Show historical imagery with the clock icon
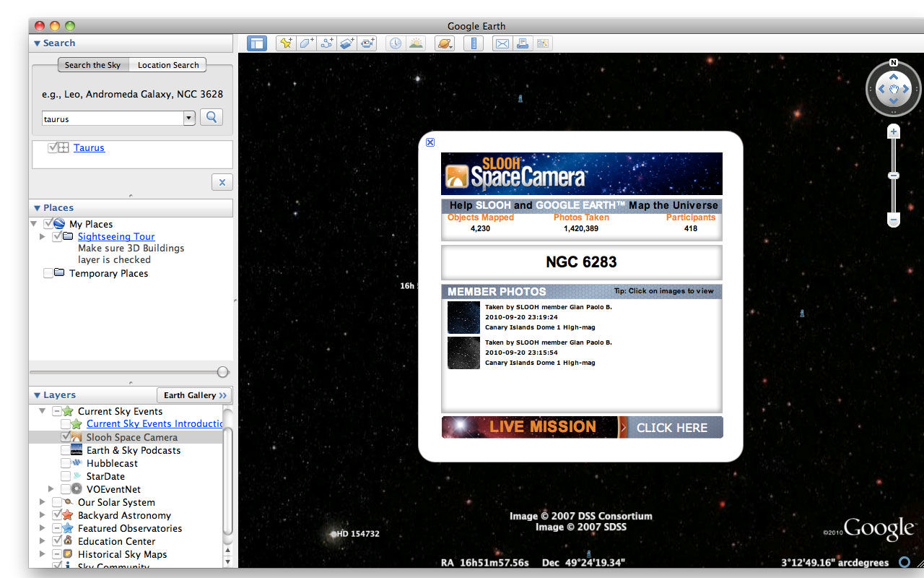Screen dimensions: 924x578 (396, 43)
